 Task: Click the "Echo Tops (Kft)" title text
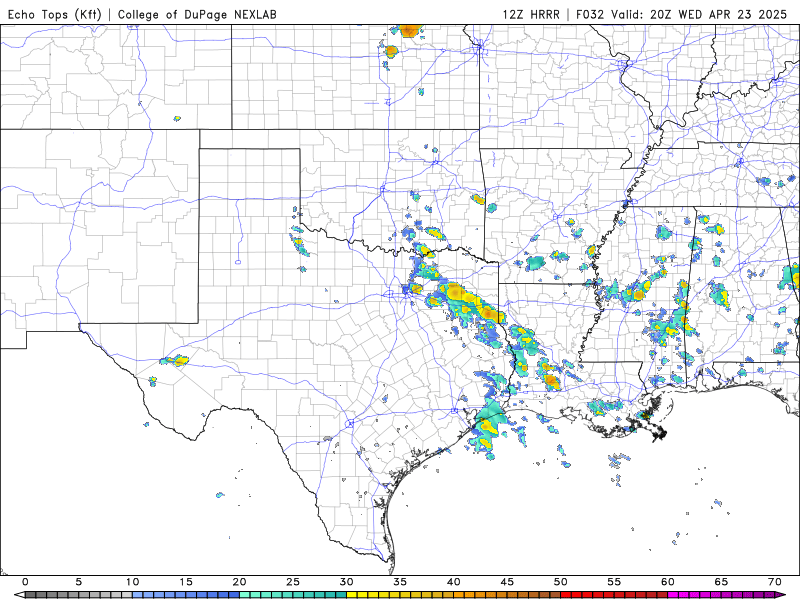pyautogui.click(x=55, y=14)
